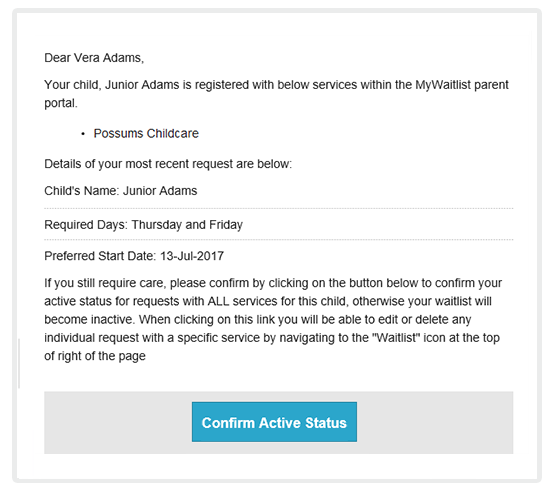Click the paragraph starting If you still require care
The width and height of the screenshot is (555, 496).
click(x=273, y=319)
